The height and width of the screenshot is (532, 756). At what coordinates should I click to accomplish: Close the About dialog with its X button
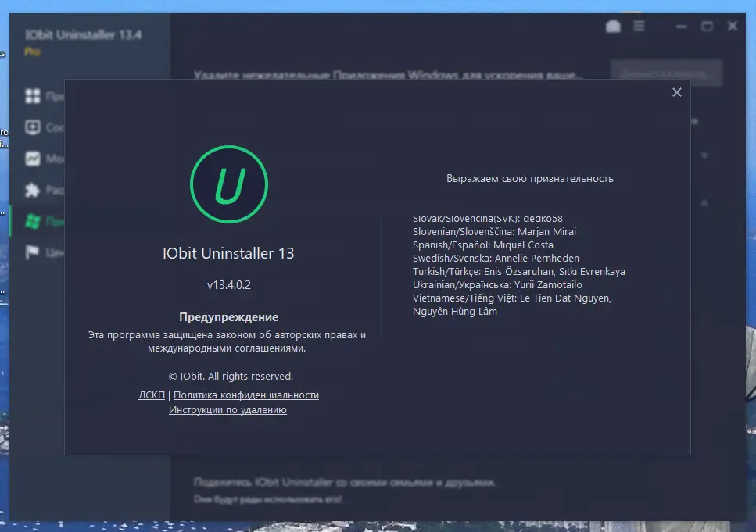pyautogui.click(x=677, y=91)
